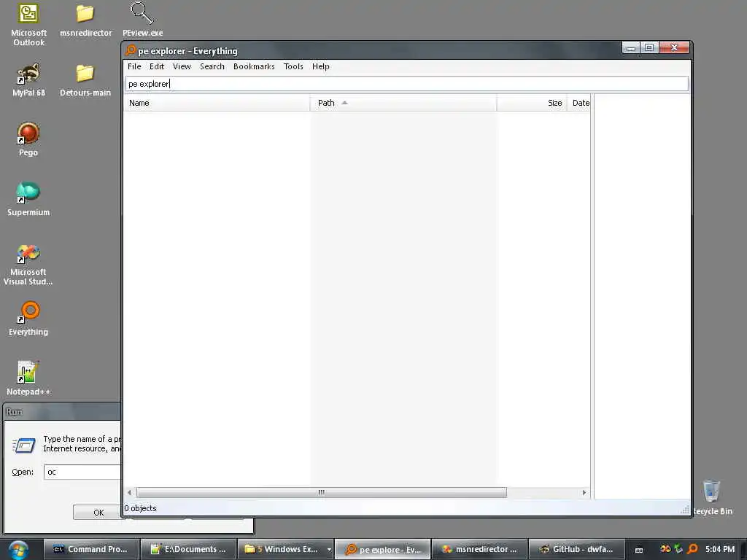
Task: Select the Microsoft Visual Studio desktop shortcut
Action: (28, 265)
